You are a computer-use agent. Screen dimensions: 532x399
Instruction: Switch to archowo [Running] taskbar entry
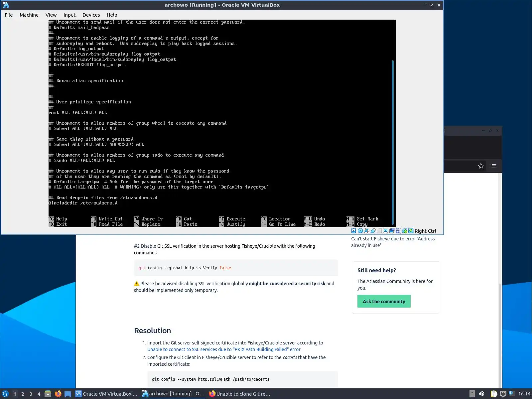[x=173, y=394]
